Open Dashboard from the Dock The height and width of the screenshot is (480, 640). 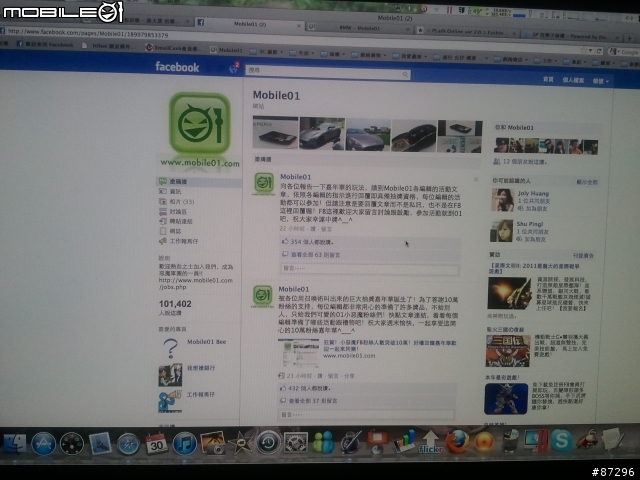pyautogui.click(x=72, y=444)
